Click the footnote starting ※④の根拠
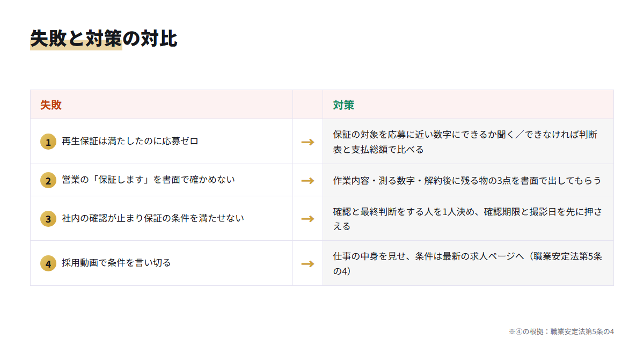644x362 pixels. point(561,331)
